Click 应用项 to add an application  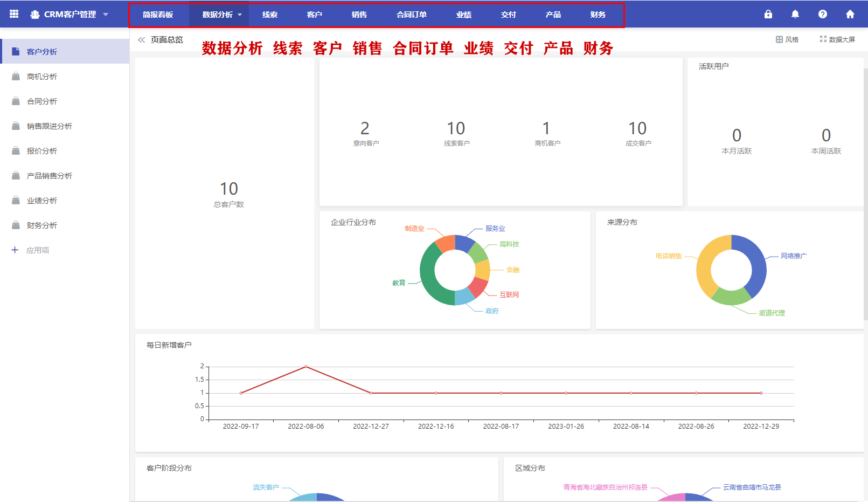tap(37, 250)
